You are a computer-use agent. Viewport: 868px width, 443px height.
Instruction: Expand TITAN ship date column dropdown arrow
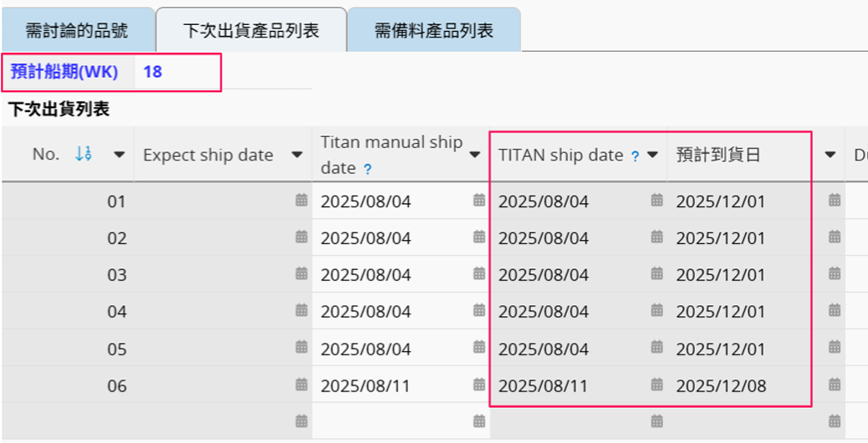click(x=652, y=155)
